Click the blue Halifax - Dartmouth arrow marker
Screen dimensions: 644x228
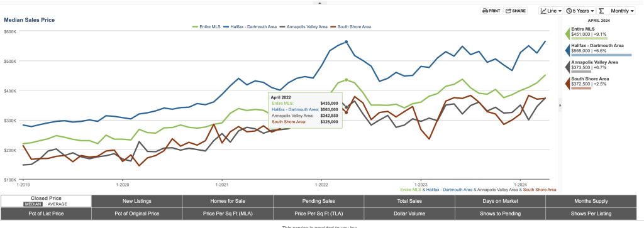click(x=568, y=50)
